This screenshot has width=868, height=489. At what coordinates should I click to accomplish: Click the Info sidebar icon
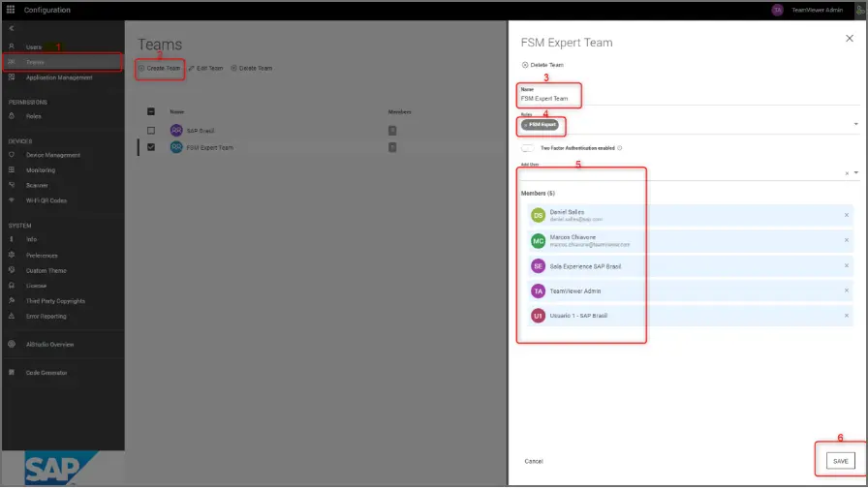click(x=11, y=239)
